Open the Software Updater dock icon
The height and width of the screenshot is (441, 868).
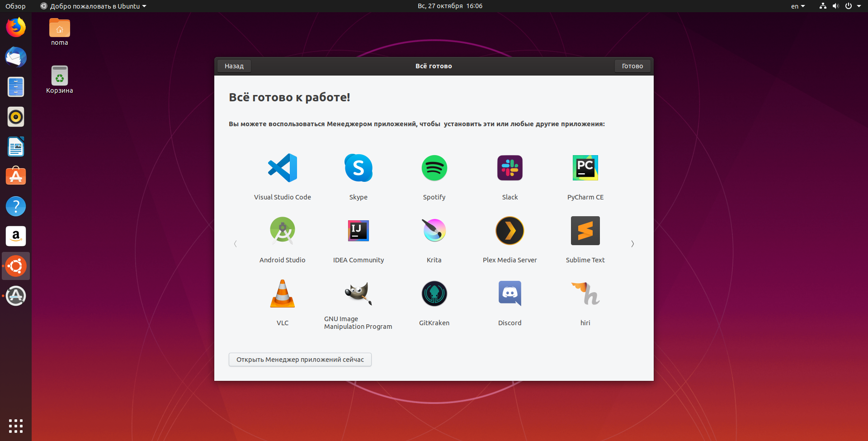[x=16, y=296]
